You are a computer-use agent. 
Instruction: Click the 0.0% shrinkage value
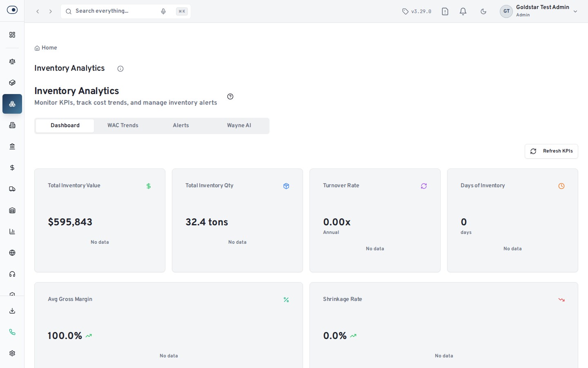pos(335,336)
